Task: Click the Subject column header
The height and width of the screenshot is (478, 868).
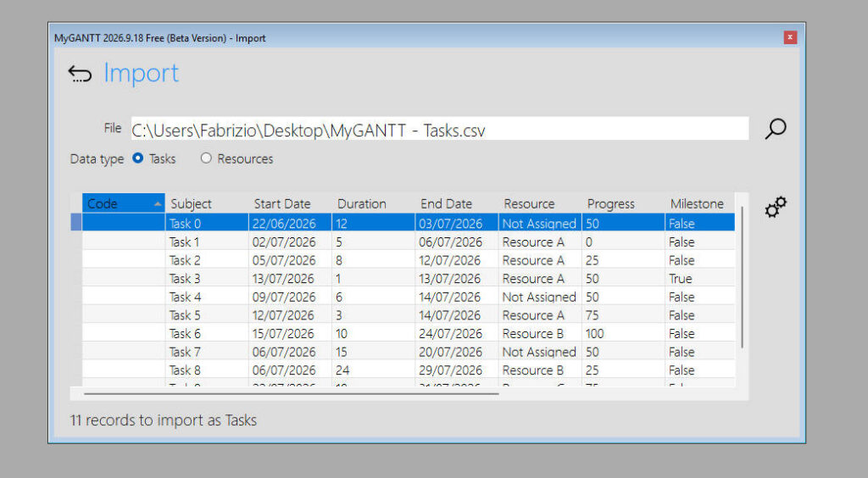Action: pyautogui.click(x=207, y=203)
